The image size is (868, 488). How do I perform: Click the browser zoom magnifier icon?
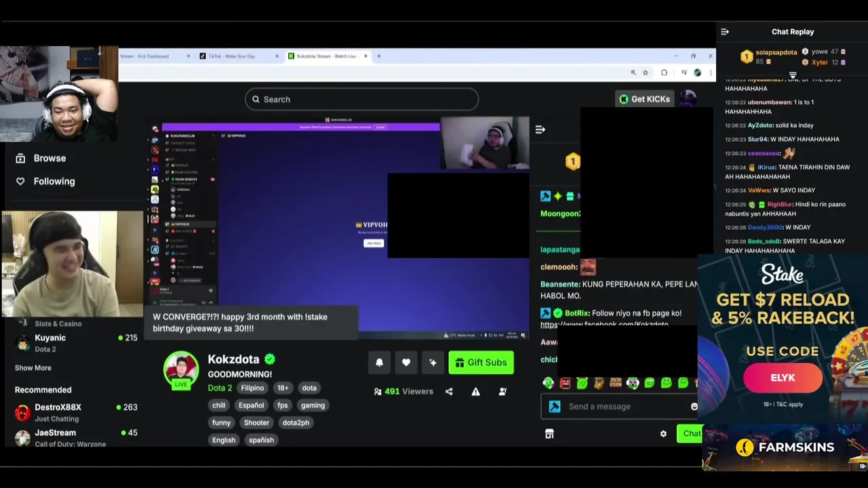633,73
